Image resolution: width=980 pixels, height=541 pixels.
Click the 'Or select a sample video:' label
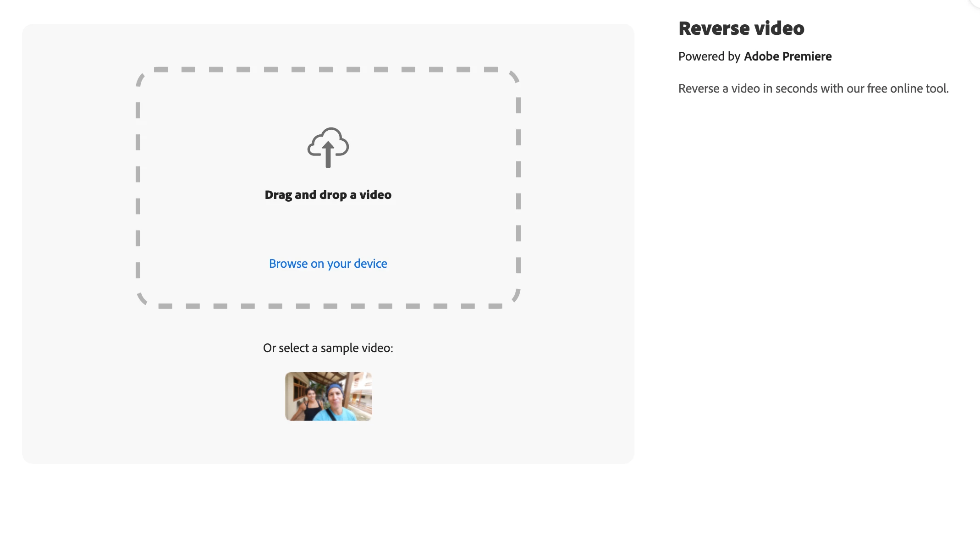pos(328,348)
